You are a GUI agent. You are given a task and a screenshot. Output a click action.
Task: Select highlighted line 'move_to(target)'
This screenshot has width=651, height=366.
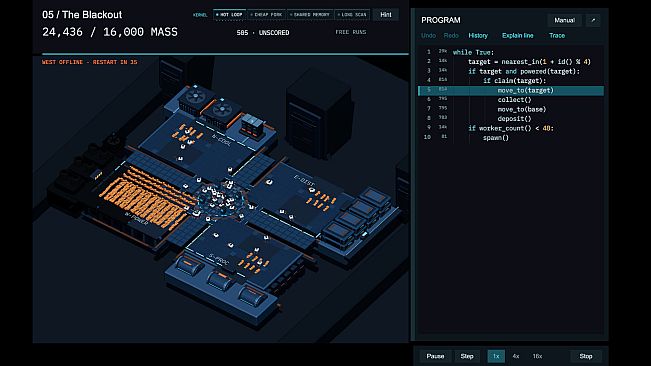(511, 90)
